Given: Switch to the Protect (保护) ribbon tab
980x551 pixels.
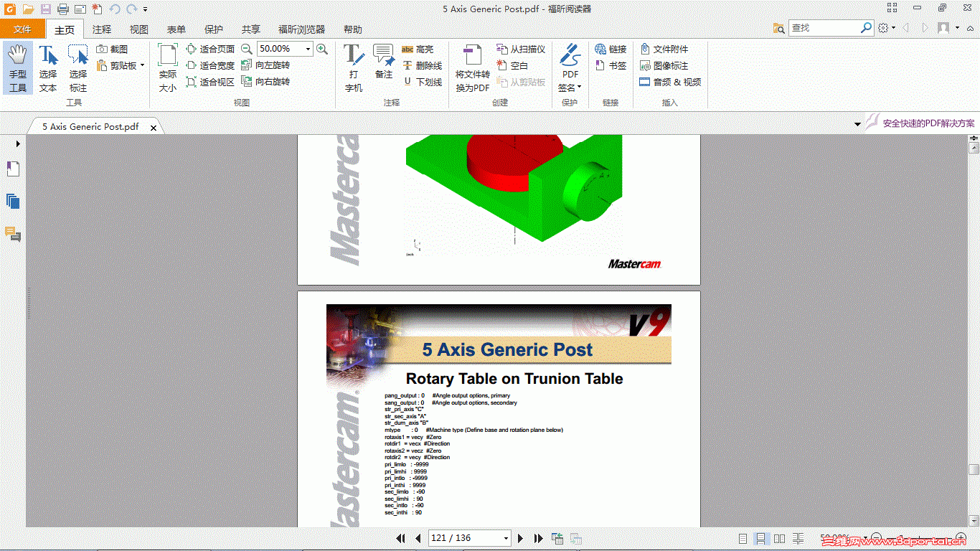Looking at the screenshot, I should tap(214, 29).
